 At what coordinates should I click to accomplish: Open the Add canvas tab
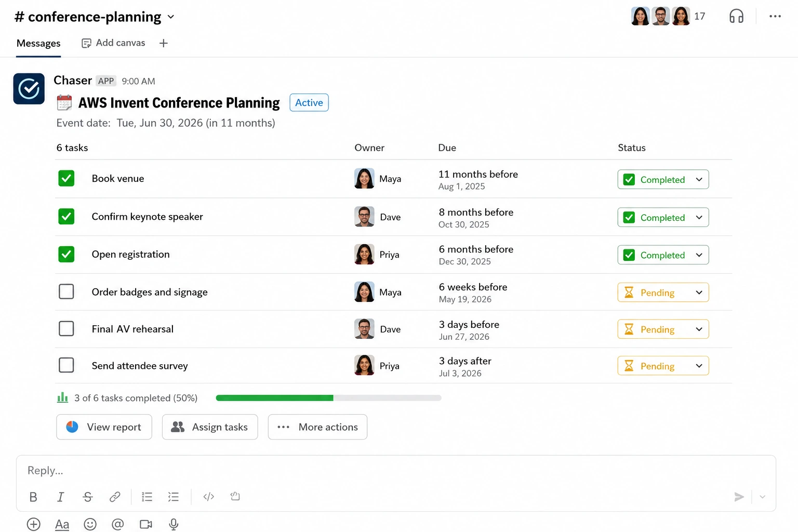[x=113, y=43]
